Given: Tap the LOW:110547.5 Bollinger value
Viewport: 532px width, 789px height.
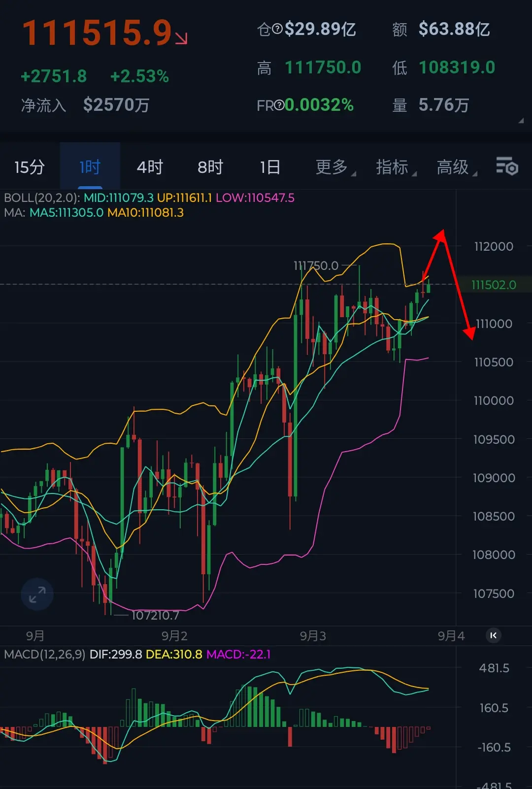Looking at the screenshot, I should (x=255, y=198).
